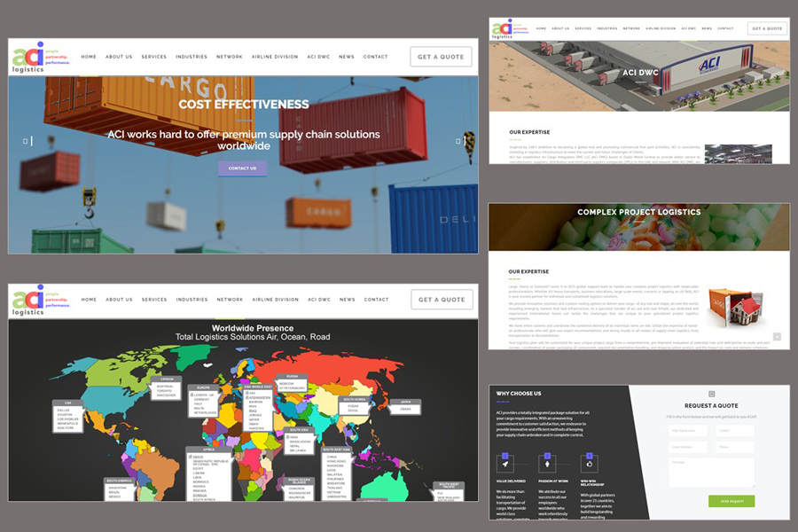Click the thumbs-up icon above Win-Win Relationship
This screenshot has height=532, width=798.
[589, 462]
